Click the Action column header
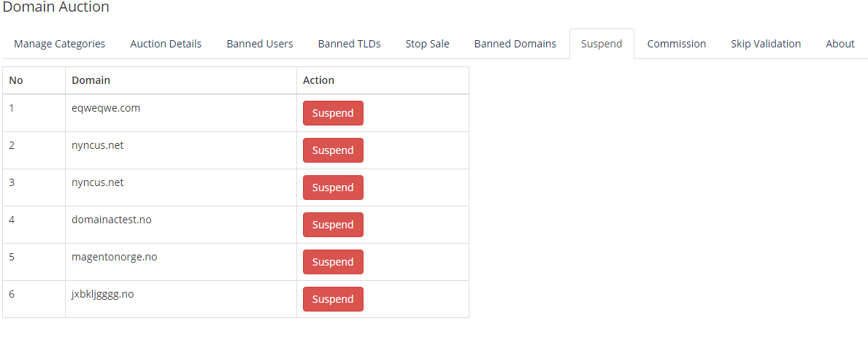The width and height of the screenshot is (868, 340). [x=318, y=80]
